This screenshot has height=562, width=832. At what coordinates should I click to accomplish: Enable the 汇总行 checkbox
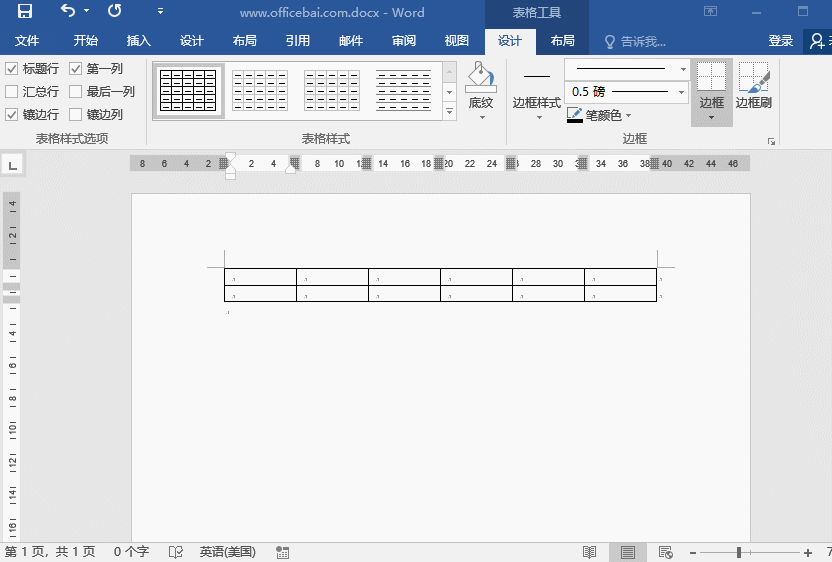coord(12,91)
